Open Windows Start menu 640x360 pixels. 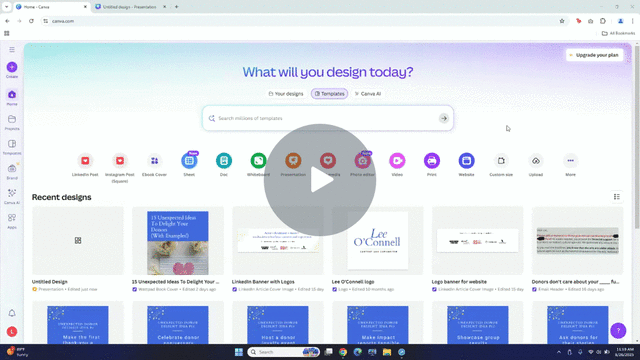point(239,352)
